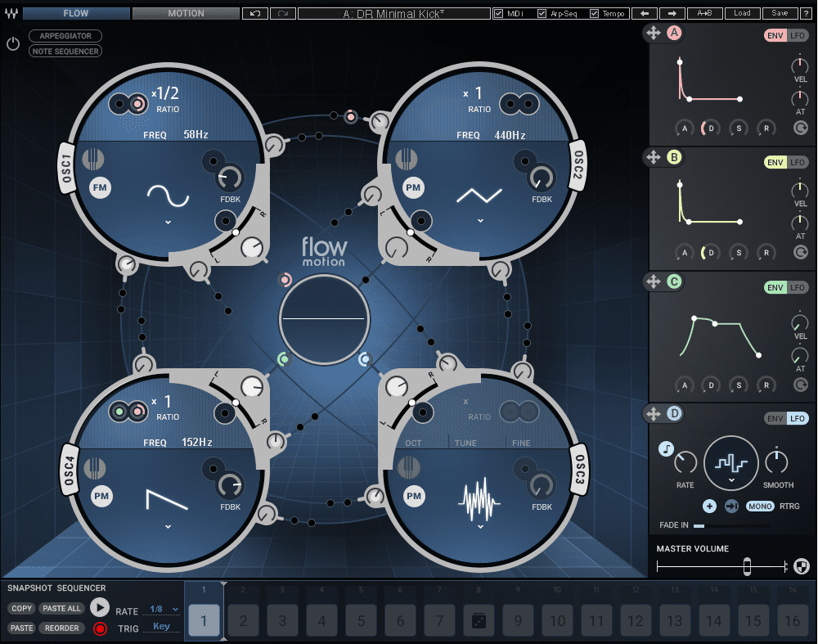Open the TRIG Key selector
The width and height of the screenshot is (818, 644).
(162, 626)
